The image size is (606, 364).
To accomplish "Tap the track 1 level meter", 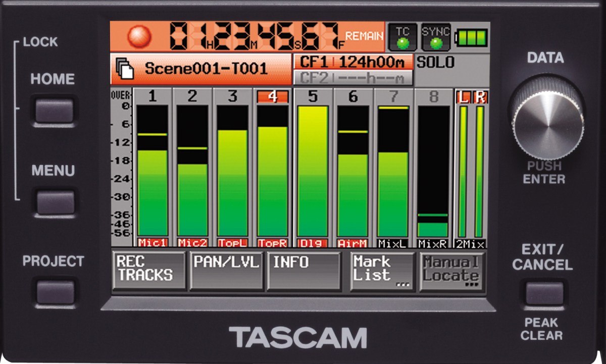I will (x=152, y=171).
